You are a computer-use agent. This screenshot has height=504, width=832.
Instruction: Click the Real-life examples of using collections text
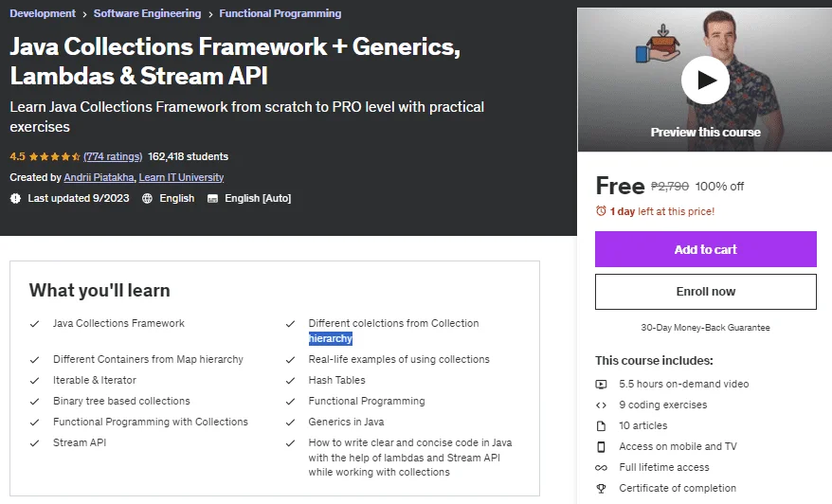[399, 359]
